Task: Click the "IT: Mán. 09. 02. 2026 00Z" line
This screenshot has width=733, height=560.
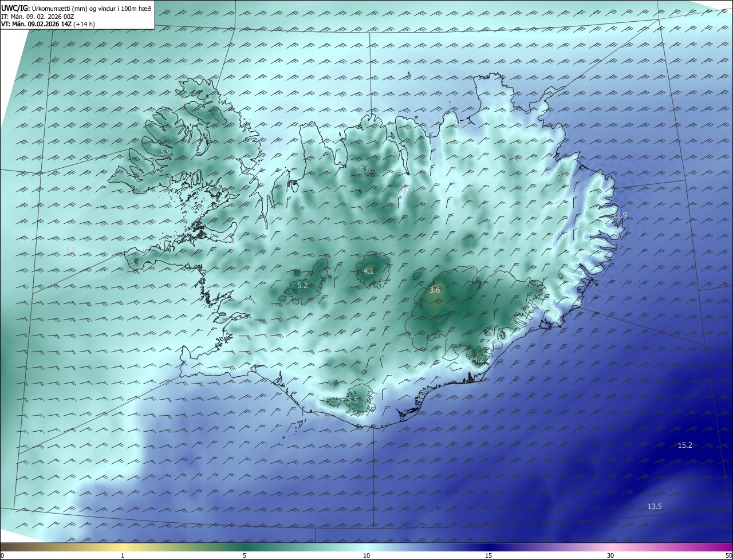Action: [x=38, y=17]
